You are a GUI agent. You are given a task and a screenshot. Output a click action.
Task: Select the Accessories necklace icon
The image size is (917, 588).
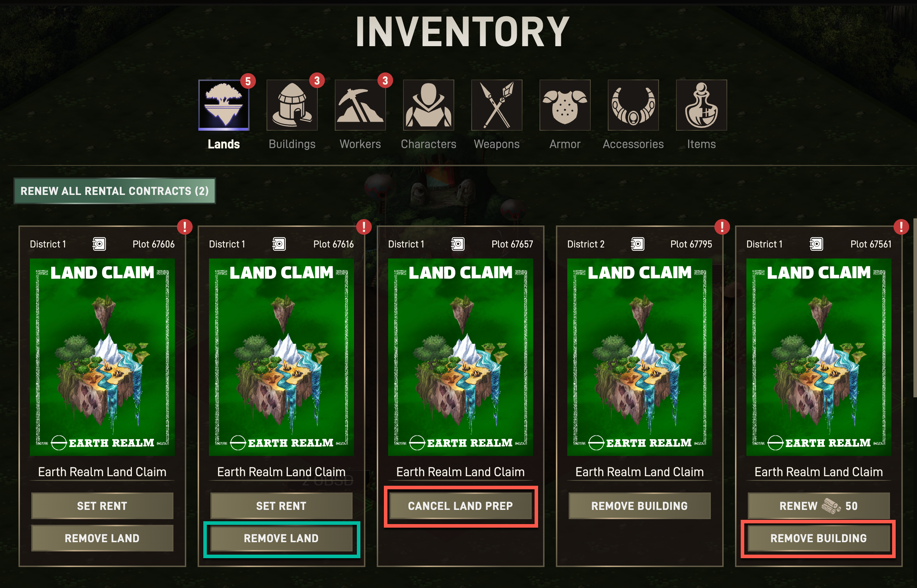click(x=633, y=105)
